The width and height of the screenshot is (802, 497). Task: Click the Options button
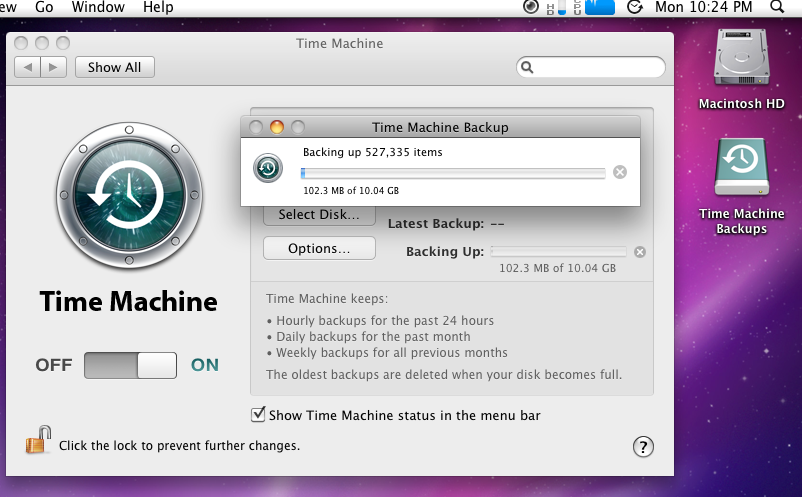[x=319, y=248]
